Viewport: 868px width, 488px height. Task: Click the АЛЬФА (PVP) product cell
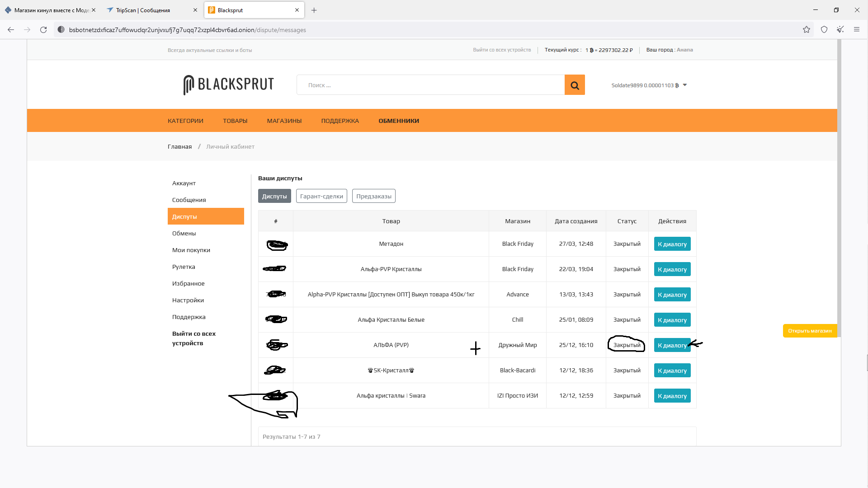(x=391, y=345)
